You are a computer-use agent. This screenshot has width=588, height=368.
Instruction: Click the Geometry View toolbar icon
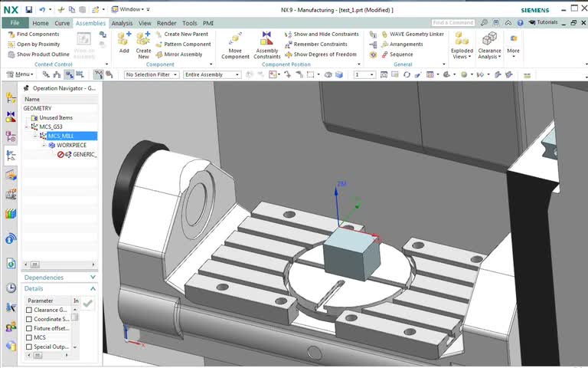(69, 74)
